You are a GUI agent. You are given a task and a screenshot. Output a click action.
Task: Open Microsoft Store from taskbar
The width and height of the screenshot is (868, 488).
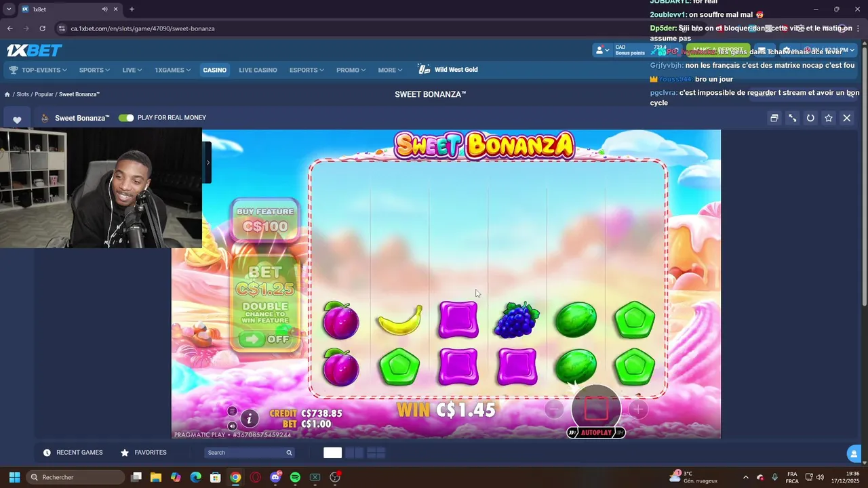pyautogui.click(x=216, y=477)
